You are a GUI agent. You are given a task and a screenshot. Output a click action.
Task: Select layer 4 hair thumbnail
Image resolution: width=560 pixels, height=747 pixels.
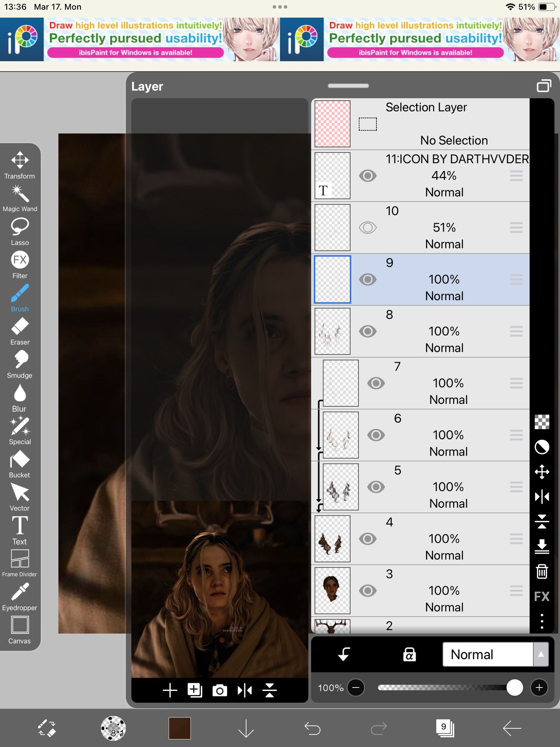pyautogui.click(x=332, y=539)
